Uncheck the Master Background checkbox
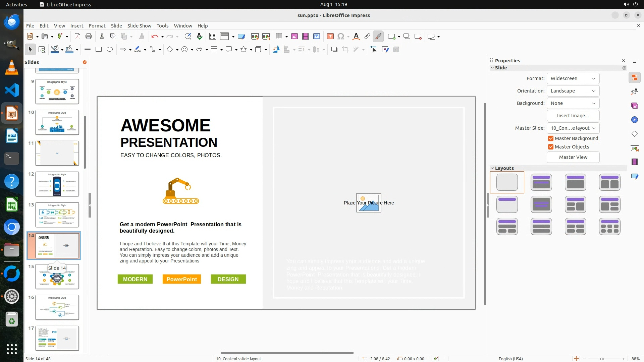The height and width of the screenshot is (362, 644). pos(551,138)
